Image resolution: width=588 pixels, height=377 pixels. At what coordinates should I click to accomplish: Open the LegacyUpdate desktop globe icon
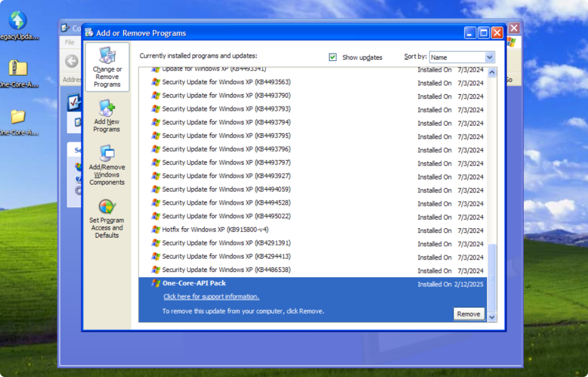coord(17,21)
